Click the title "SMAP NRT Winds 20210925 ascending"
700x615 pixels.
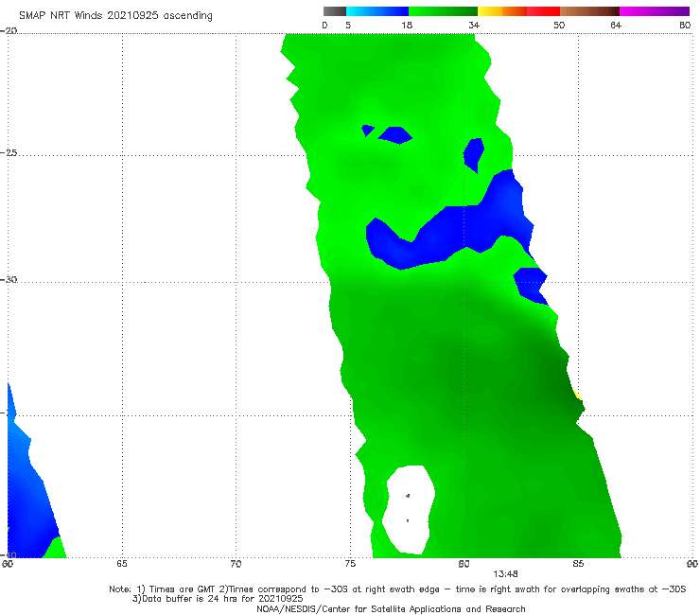coord(115,16)
